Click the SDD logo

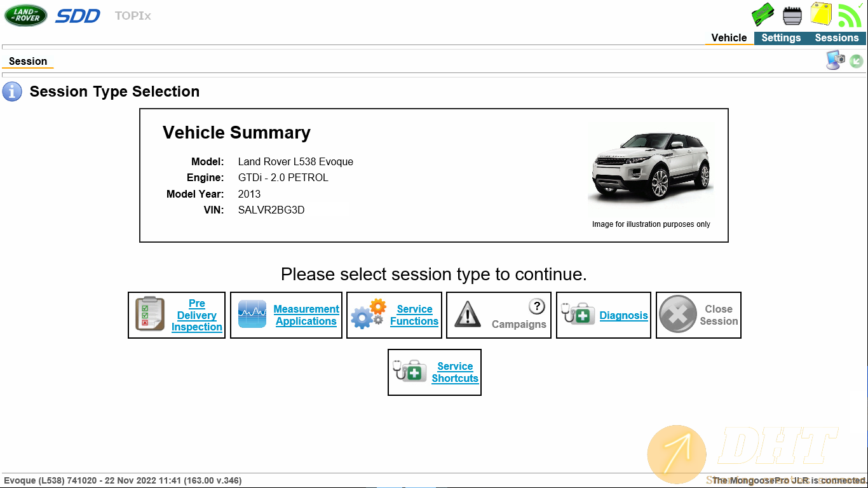(x=78, y=16)
